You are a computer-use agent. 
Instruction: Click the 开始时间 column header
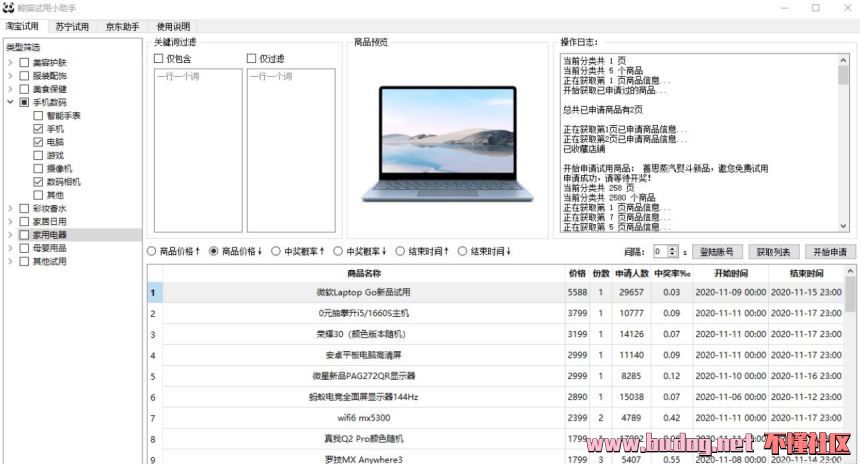pyautogui.click(x=731, y=273)
